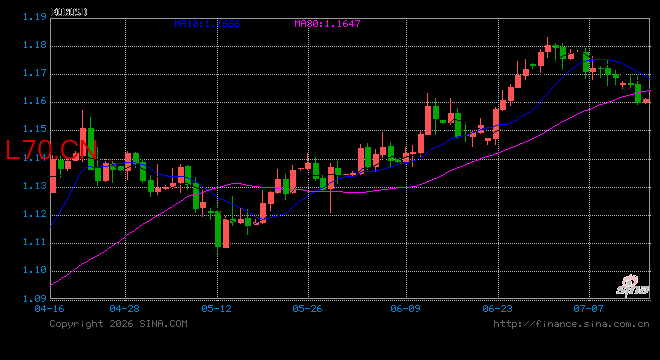Click the 1.12 price axis label
Image resolution: width=660 pixels, height=360 pixels.
(35, 214)
